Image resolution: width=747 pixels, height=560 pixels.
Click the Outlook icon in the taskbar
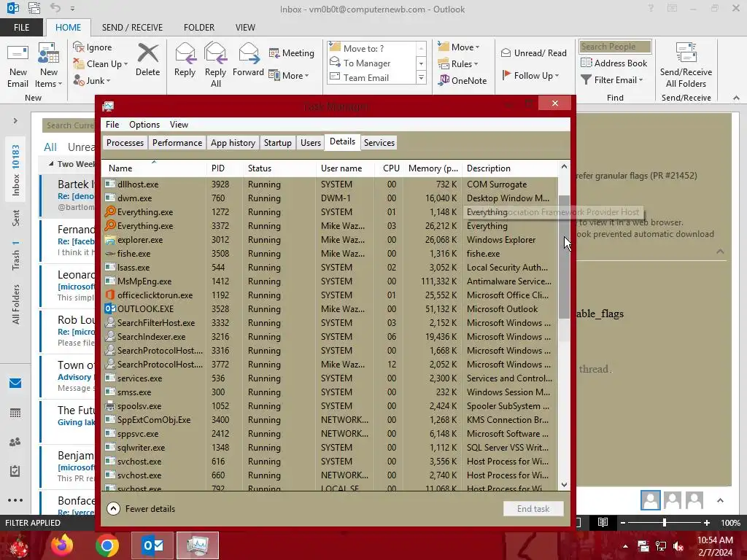pos(152,545)
